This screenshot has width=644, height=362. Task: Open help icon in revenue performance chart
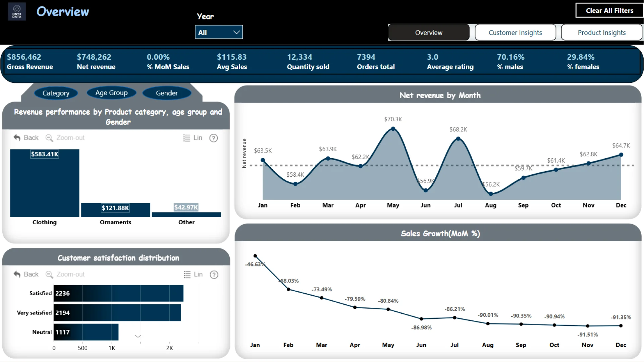[214, 138]
